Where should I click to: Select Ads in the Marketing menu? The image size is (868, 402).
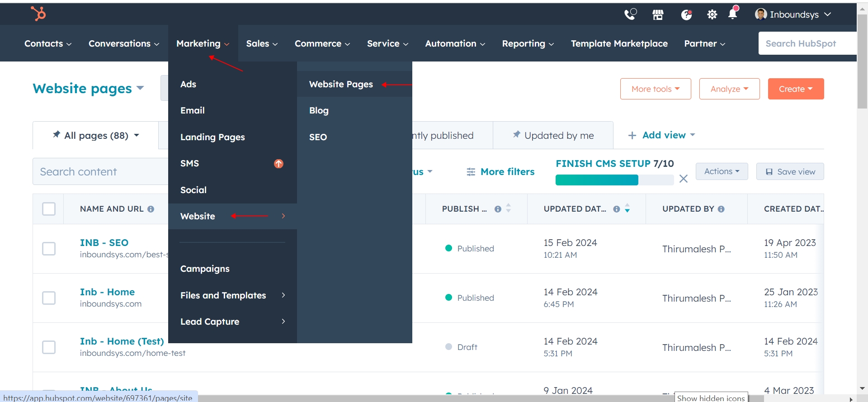[188, 84]
